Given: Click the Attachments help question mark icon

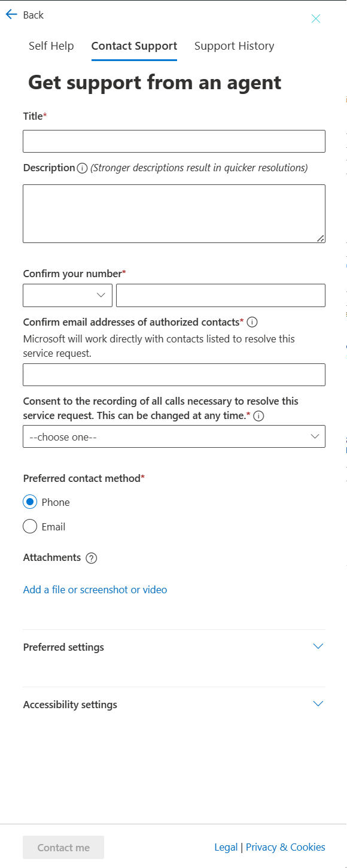Looking at the screenshot, I should pyautogui.click(x=91, y=558).
